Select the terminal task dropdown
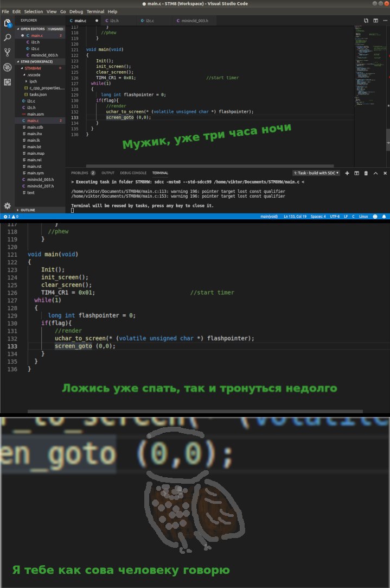This screenshot has height=588, width=390. click(316, 173)
